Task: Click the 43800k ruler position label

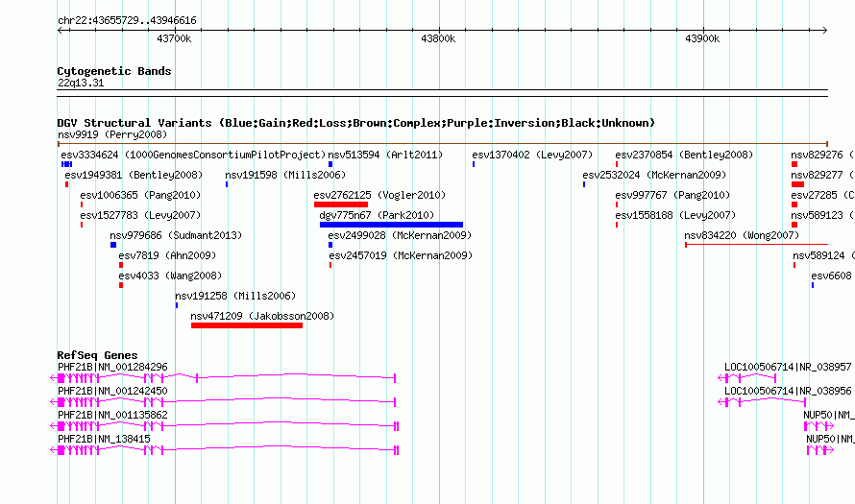Action: tap(438, 39)
